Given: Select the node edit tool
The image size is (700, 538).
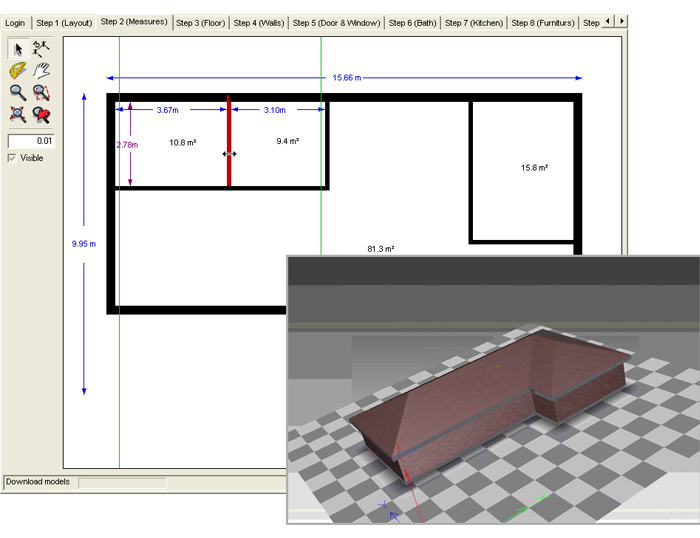Looking at the screenshot, I should click(41, 48).
